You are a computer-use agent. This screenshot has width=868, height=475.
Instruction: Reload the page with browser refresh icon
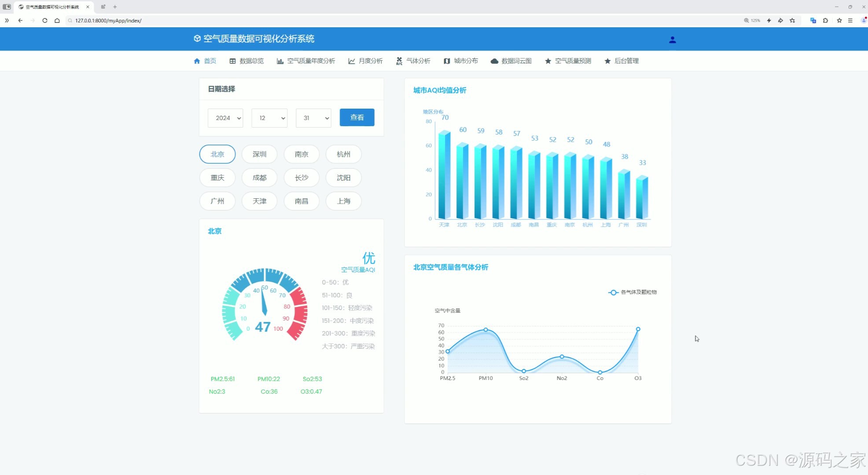[44, 20]
